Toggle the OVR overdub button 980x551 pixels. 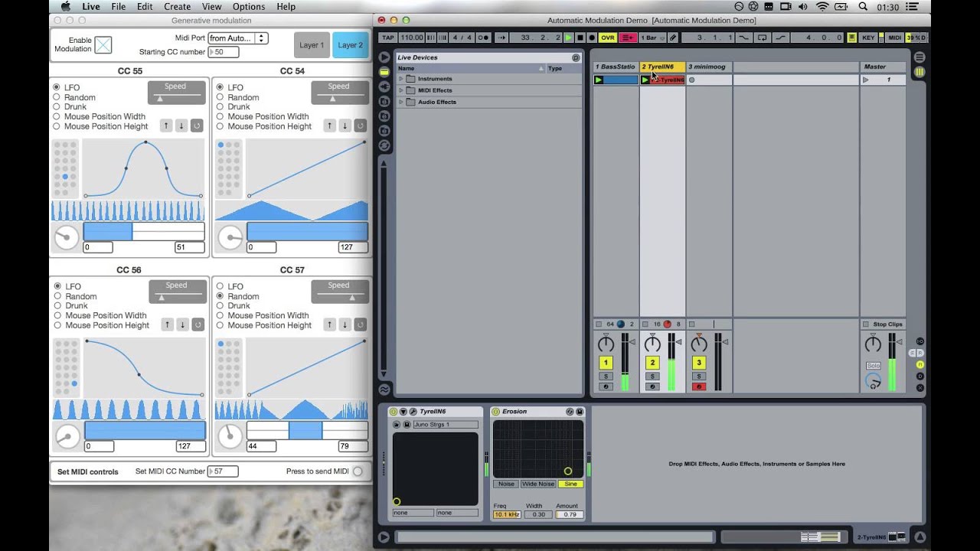[608, 37]
